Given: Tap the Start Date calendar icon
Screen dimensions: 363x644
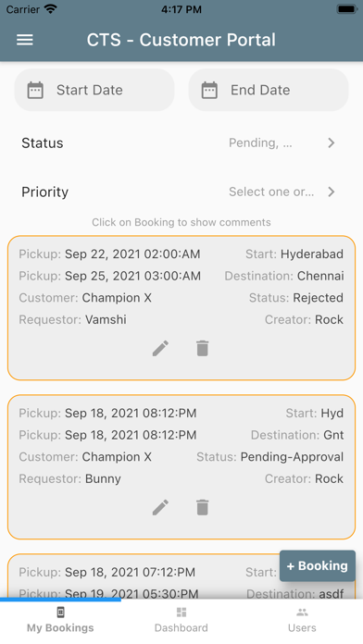Looking at the screenshot, I should (x=35, y=90).
